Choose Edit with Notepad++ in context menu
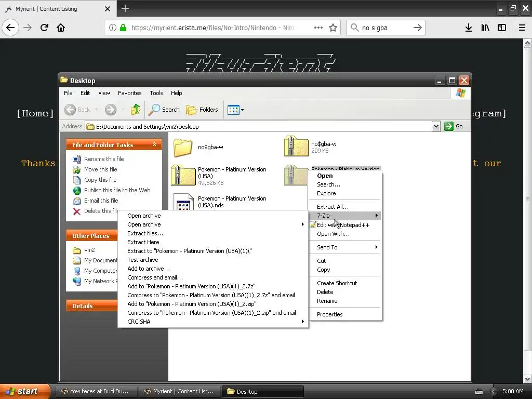 345,225
